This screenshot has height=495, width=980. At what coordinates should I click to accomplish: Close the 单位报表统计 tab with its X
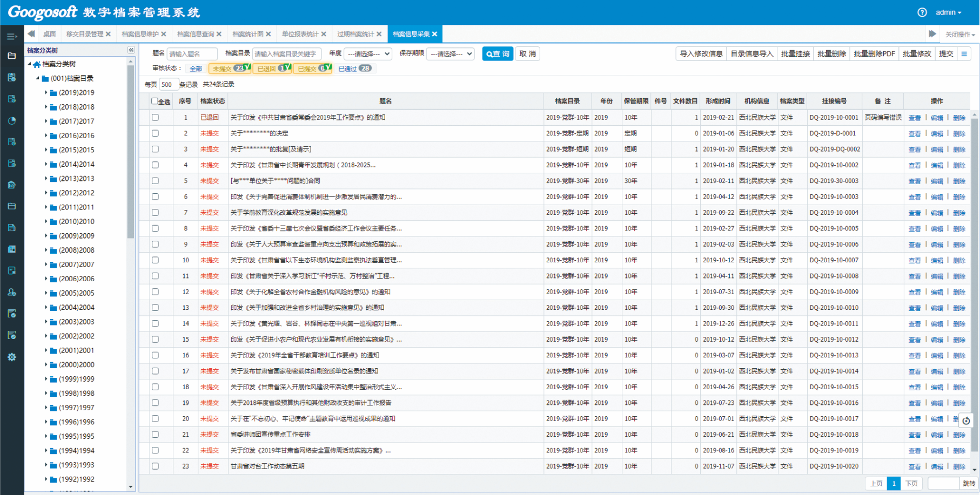pos(324,34)
